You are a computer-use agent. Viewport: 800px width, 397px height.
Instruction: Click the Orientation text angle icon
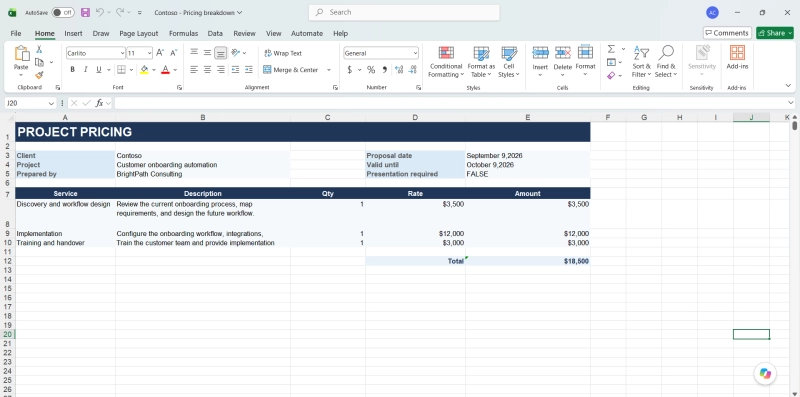pyautogui.click(x=235, y=53)
